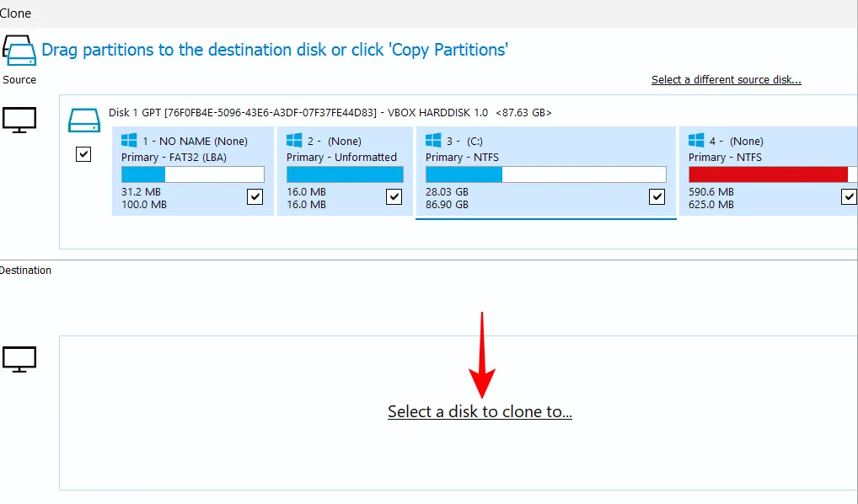Uncheck partition 3 (C:) NTFS checkbox
The height and width of the screenshot is (504, 858).
pos(657,196)
